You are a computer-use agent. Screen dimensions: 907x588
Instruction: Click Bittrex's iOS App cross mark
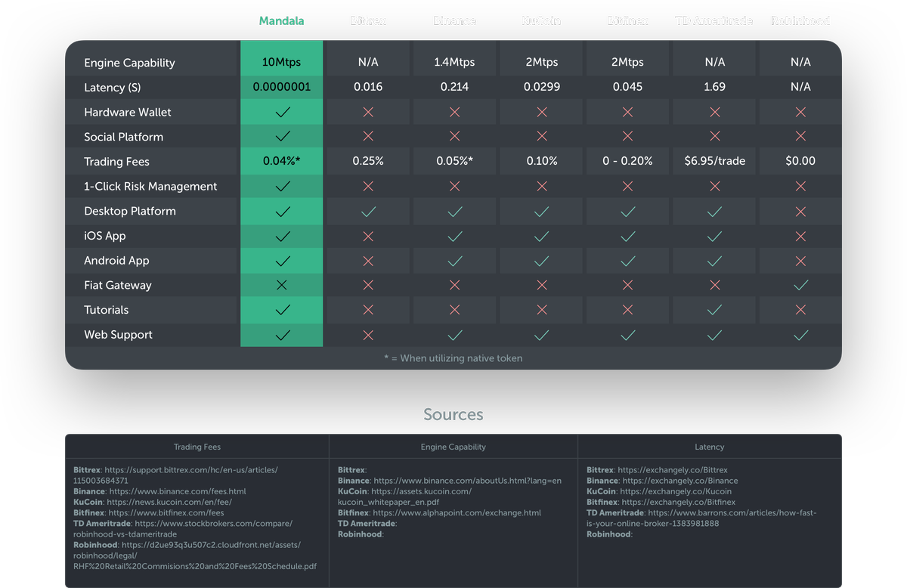coord(369,236)
